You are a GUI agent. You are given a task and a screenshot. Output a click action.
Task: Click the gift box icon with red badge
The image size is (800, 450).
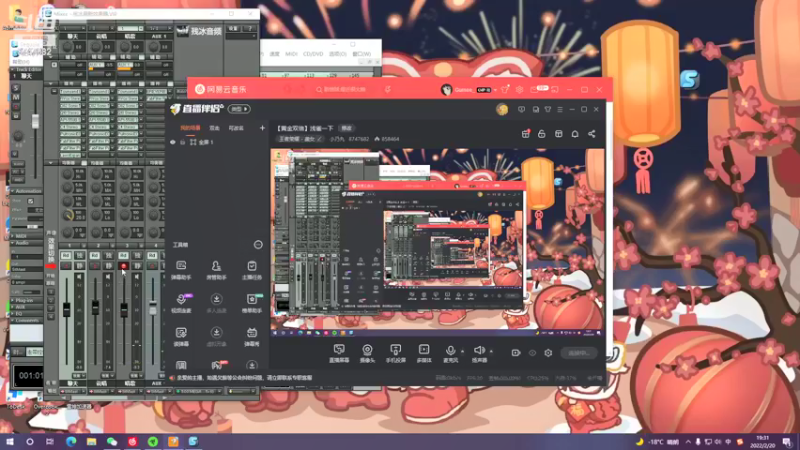pyautogui.click(x=526, y=134)
